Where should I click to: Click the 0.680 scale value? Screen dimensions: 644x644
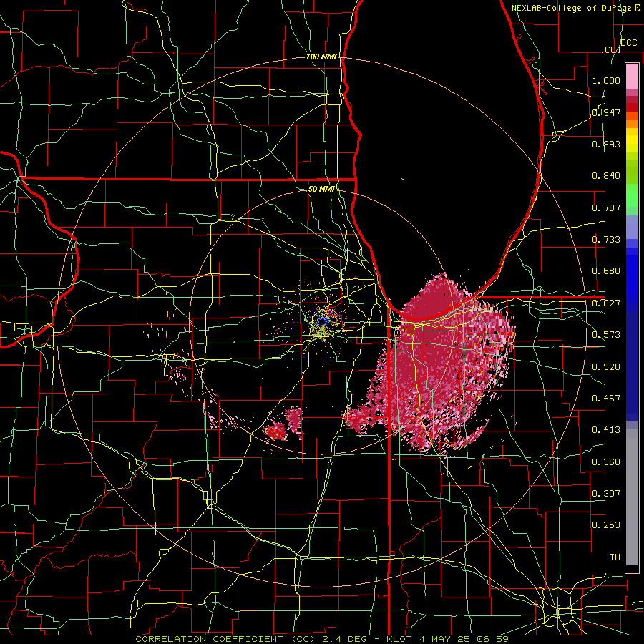(x=606, y=271)
